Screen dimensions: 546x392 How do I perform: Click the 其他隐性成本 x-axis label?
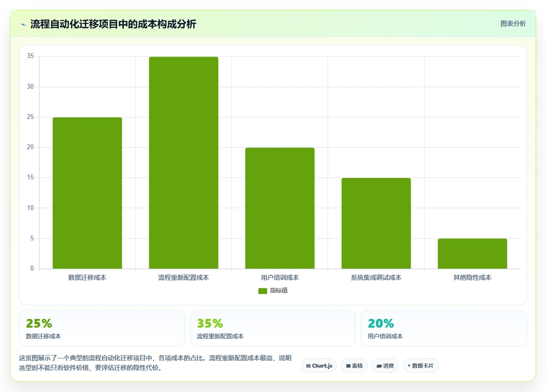[472, 277]
